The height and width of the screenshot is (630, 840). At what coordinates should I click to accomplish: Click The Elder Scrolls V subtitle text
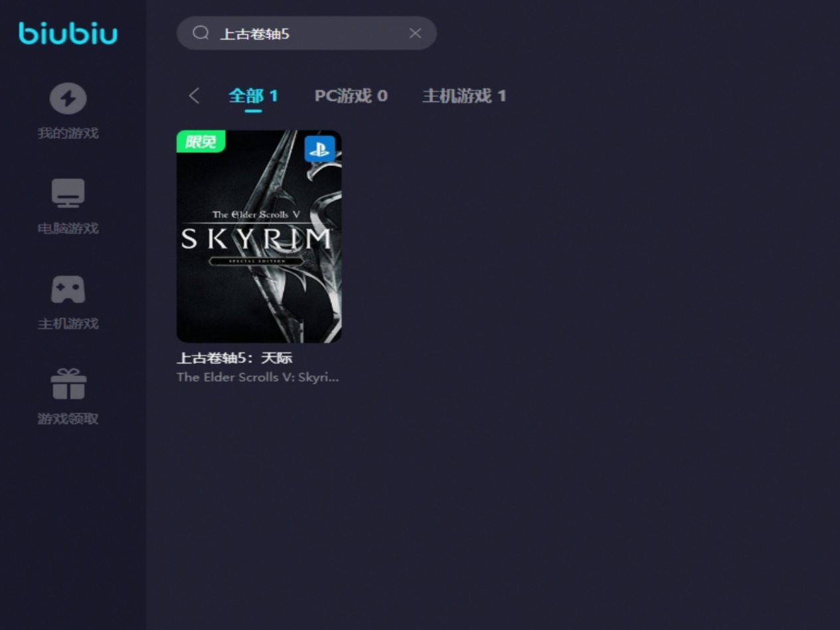coord(258,377)
